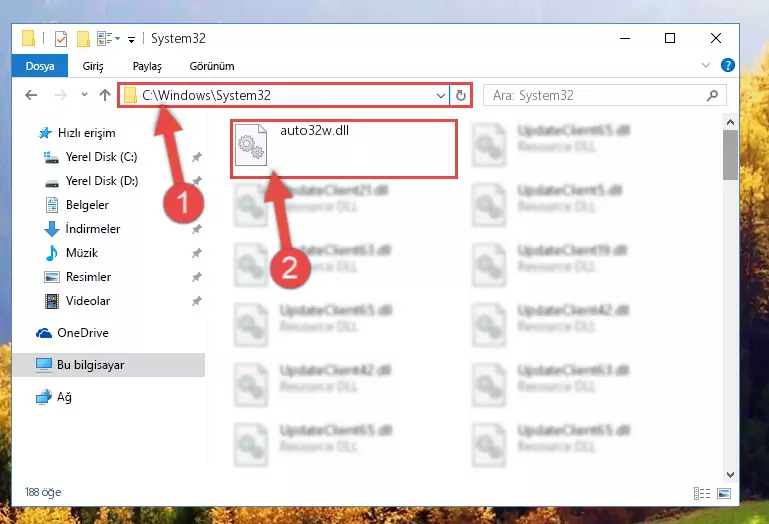This screenshot has height=524, width=769.
Task: Click the auto32w.dll gear file icon
Action: pos(251,145)
